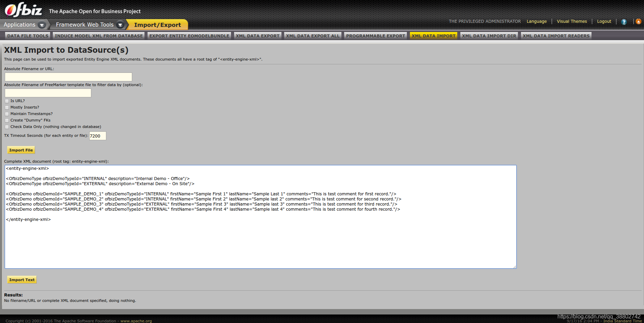Switch to XML Data Export All tab
644x323 pixels.
313,36
